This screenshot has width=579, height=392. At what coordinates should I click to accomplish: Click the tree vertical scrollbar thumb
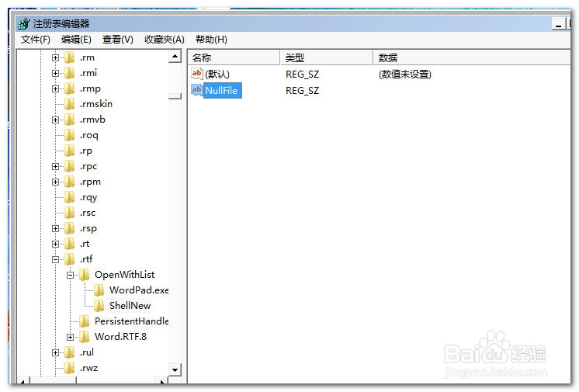[175, 95]
